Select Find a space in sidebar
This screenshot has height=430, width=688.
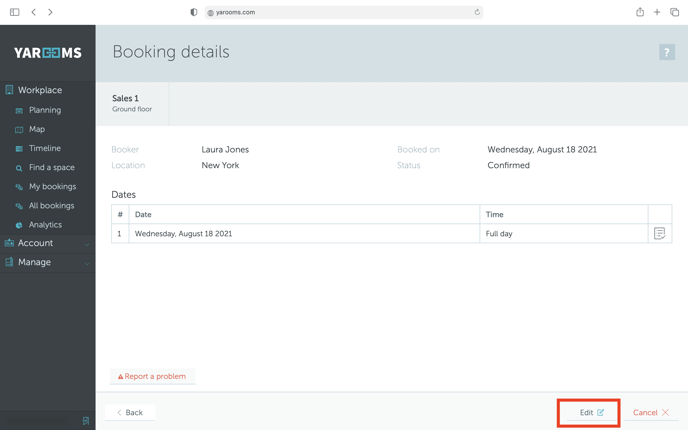51,167
